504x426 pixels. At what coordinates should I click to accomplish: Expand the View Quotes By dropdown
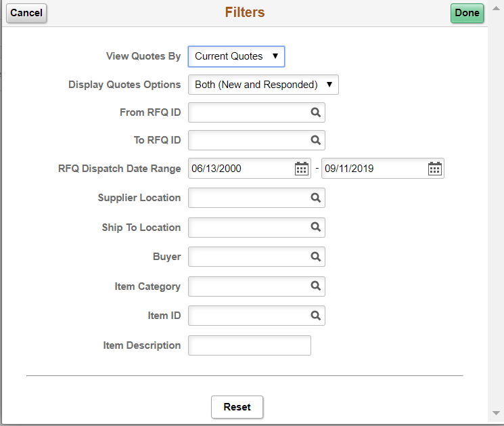[x=236, y=56]
